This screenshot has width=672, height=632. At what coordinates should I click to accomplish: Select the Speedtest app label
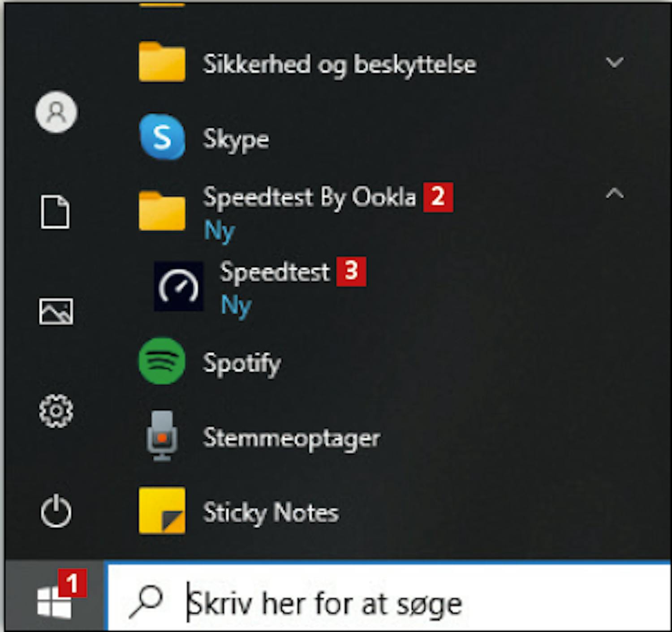(275, 272)
